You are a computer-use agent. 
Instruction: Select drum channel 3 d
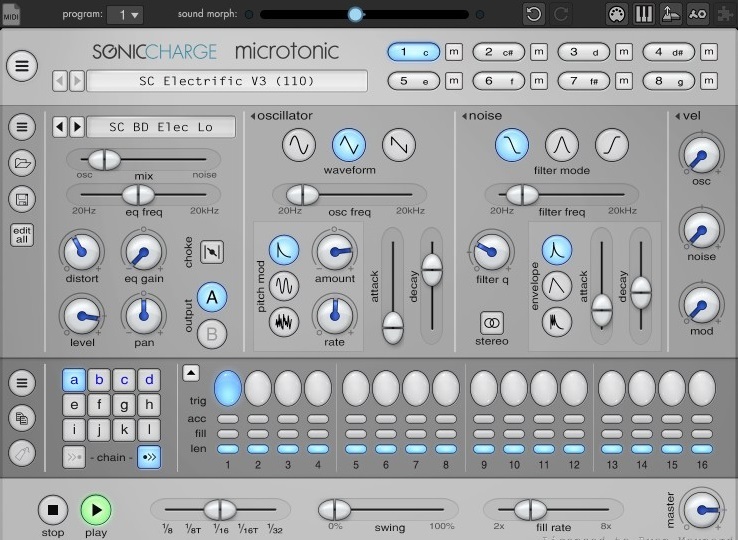click(584, 52)
